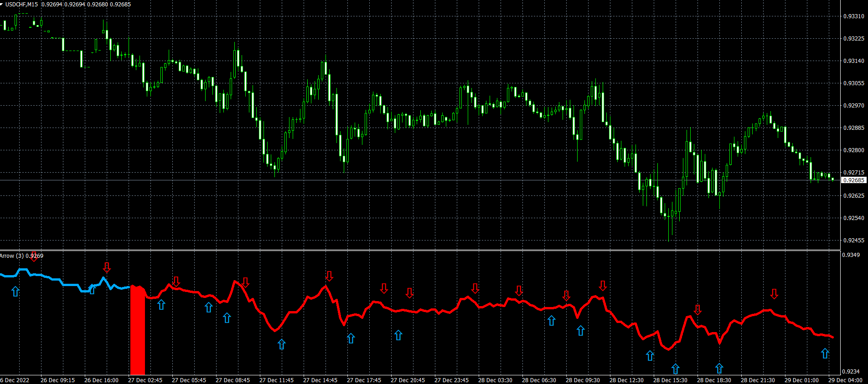868x384 pixels.
Task: Click price level 0.92800 on the scale
Action: [853, 150]
